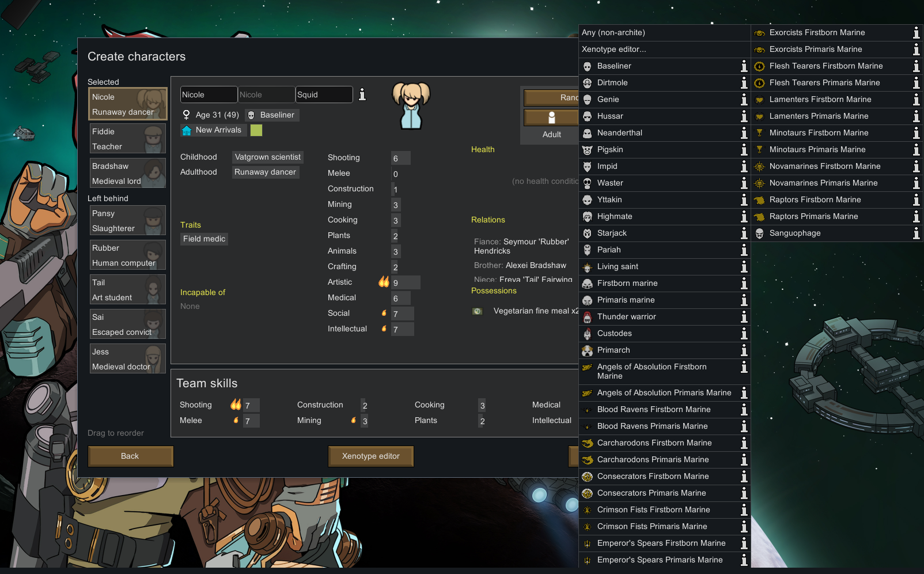Choose Primaris marine xenotype
The height and width of the screenshot is (574, 924).
[x=664, y=300]
